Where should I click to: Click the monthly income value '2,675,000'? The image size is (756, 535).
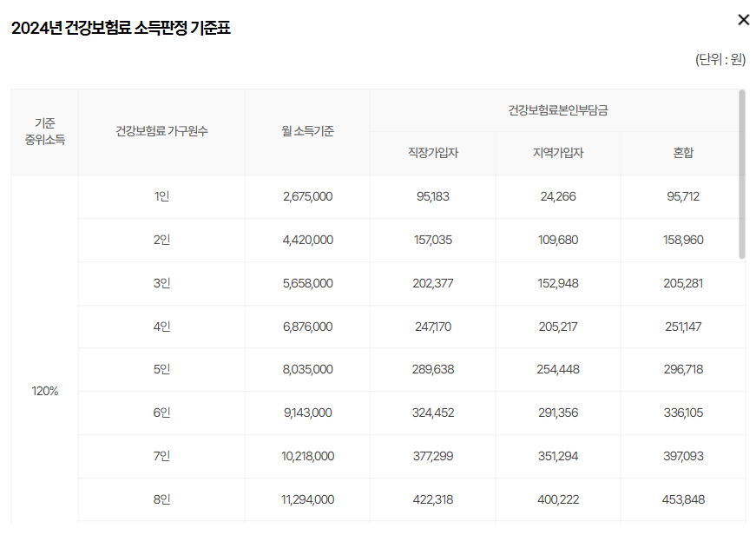pos(307,196)
